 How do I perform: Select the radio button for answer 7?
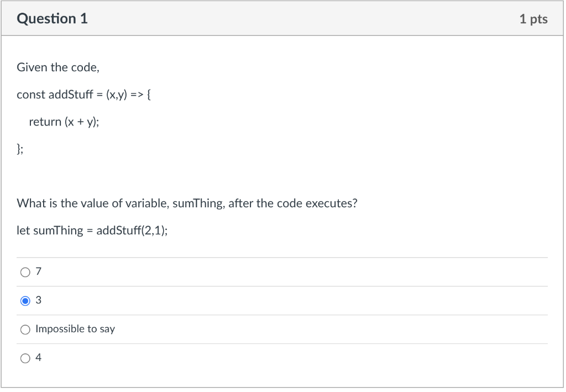pos(25,272)
